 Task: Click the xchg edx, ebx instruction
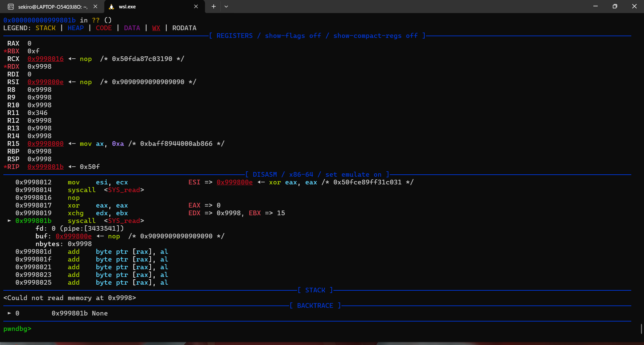pos(98,213)
